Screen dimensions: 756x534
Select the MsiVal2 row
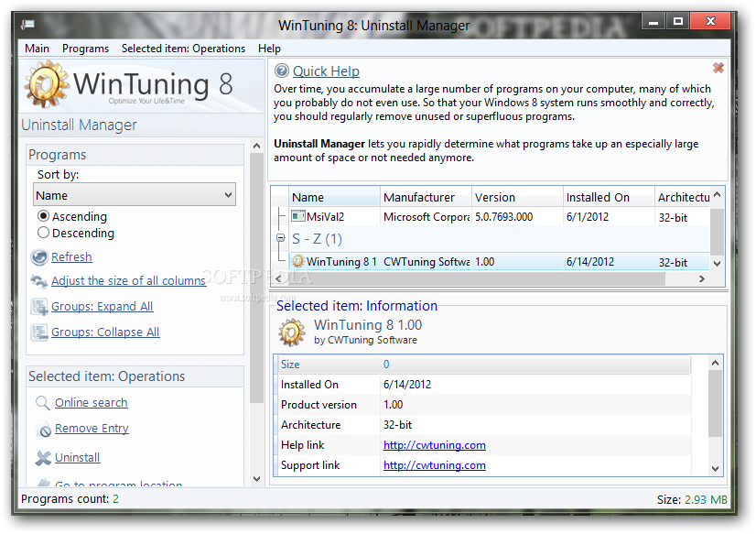coord(499,216)
